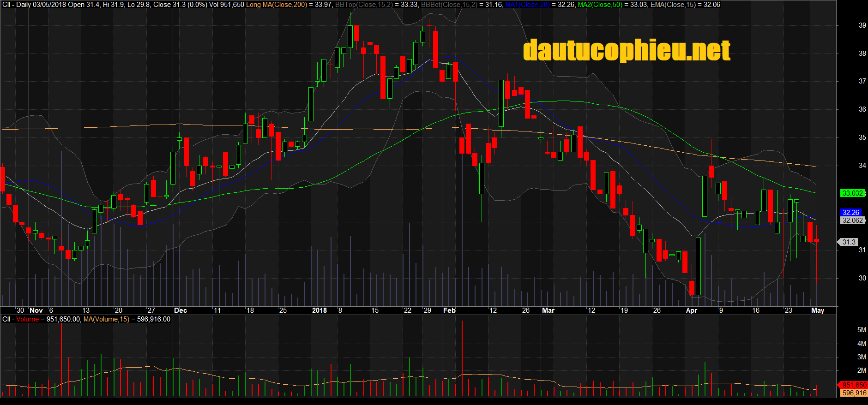Click the 'CII - Daily 03/05/2018' chart title
Screen dimensions: 868x405
34,5
